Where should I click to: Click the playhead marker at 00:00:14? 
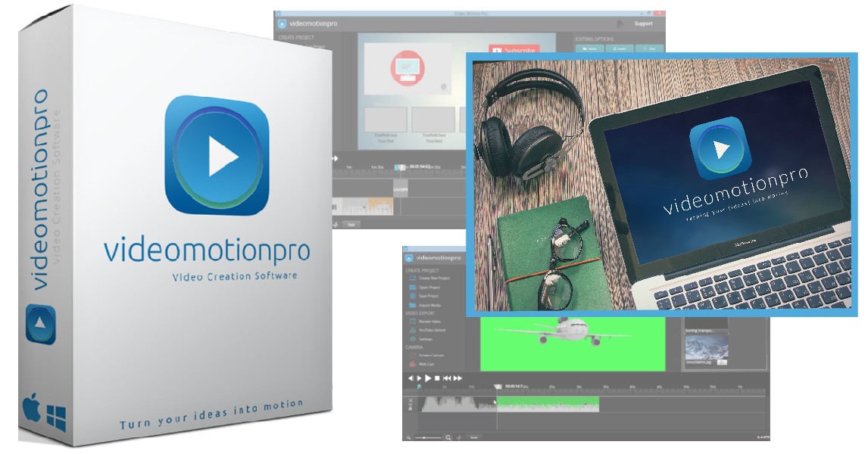coord(497,387)
